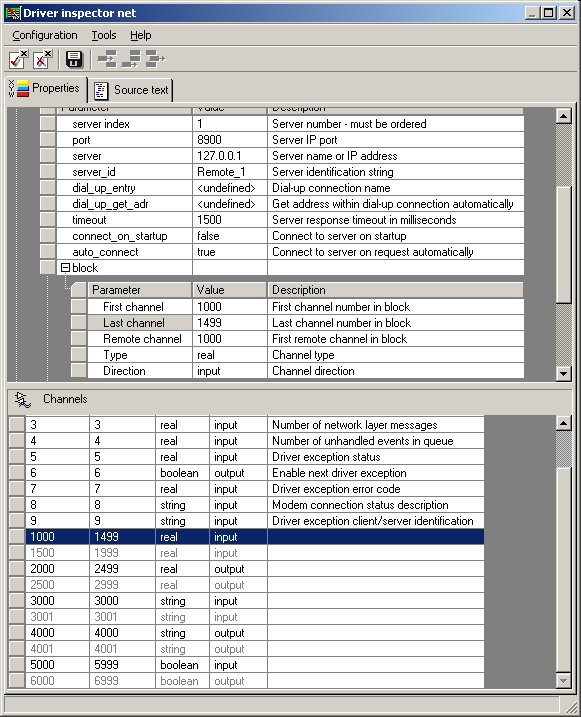Viewport: 581px width, 717px height.
Task: Click the auto_connect value true
Action: pyautogui.click(x=230, y=252)
